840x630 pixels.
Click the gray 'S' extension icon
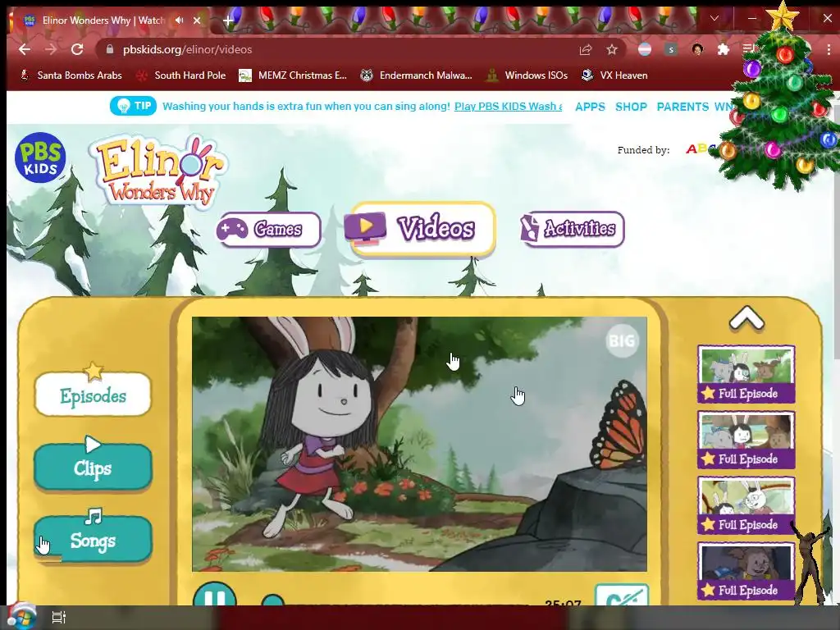pos(671,50)
